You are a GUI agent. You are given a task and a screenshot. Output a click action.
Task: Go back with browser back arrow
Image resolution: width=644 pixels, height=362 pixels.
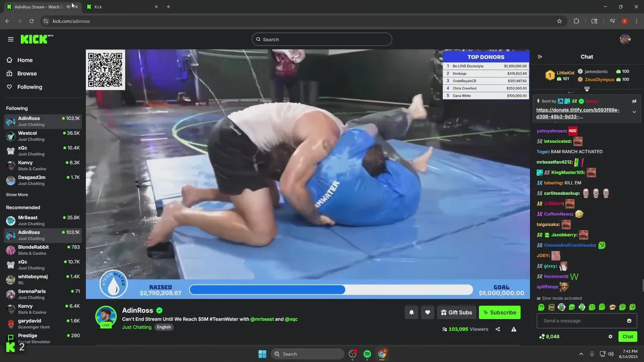[x=7, y=21]
